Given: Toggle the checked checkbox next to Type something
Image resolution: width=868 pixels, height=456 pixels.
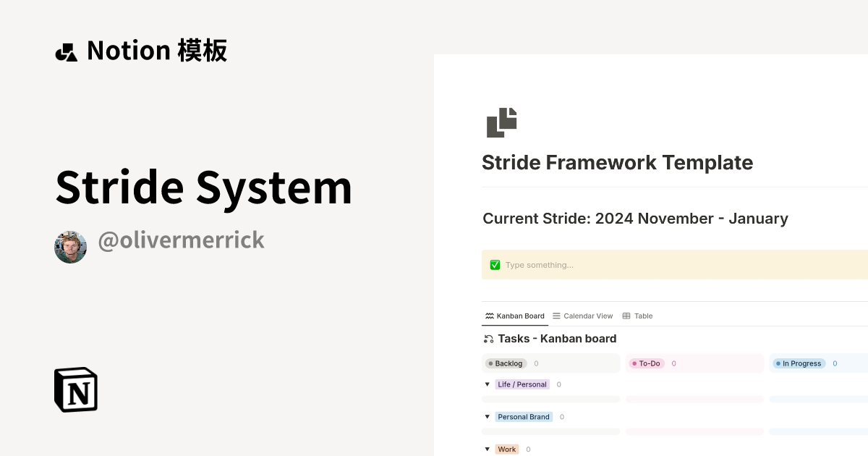Looking at the screenshot, I should pos(495,264).
